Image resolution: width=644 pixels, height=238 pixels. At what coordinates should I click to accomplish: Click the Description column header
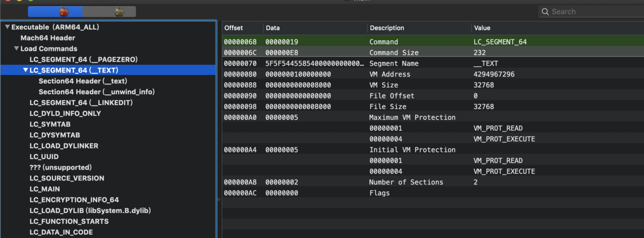pyautogui.click(x=386, y=28)
